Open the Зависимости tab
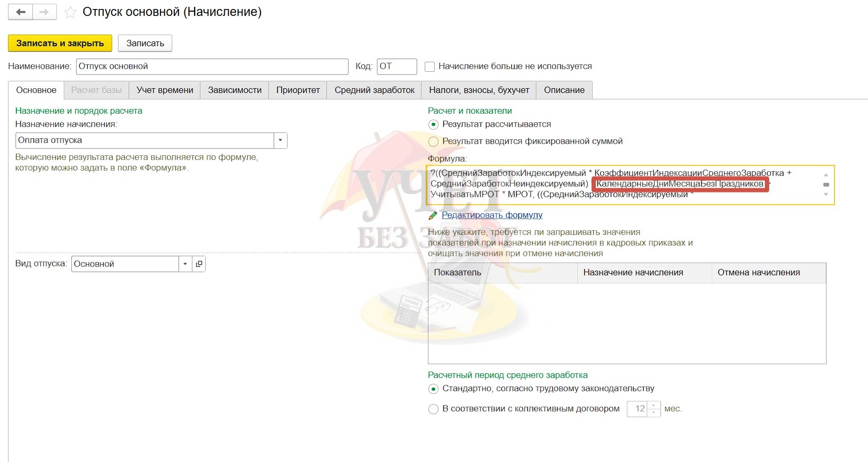This screenshot has height=462, width=868. pyautogui.click(x=235, y=90)
